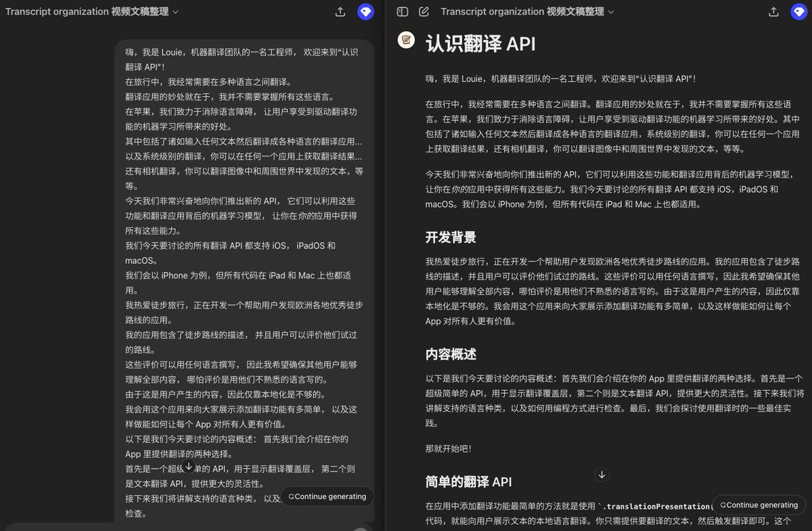Viewport: 812px width, 531px height.
Task: Click the right paragraph starting '以下是我们今天要讨论的内容概述'
Action: [x=615, y=400]
